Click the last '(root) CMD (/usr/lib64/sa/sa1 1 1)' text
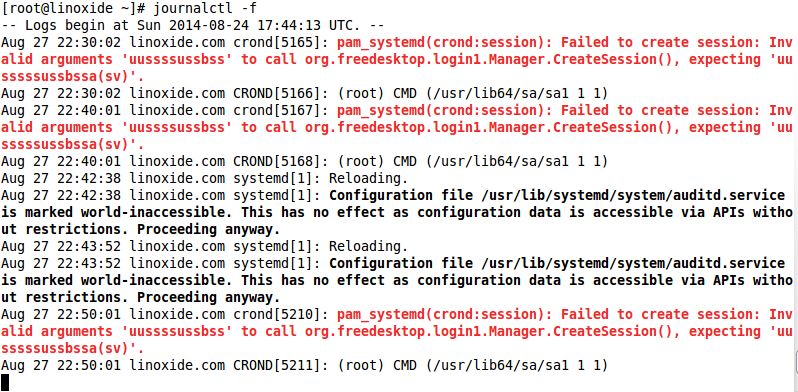Image resolution: width=798 pixels, height=392 pixels. [x=473, y=366]
